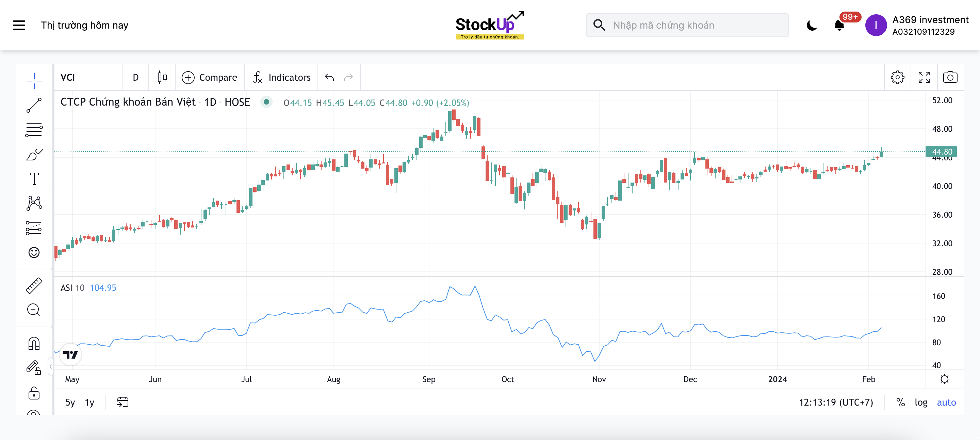Click the 52.00 price scale label
980x440 pixels.
pos(942,100)
